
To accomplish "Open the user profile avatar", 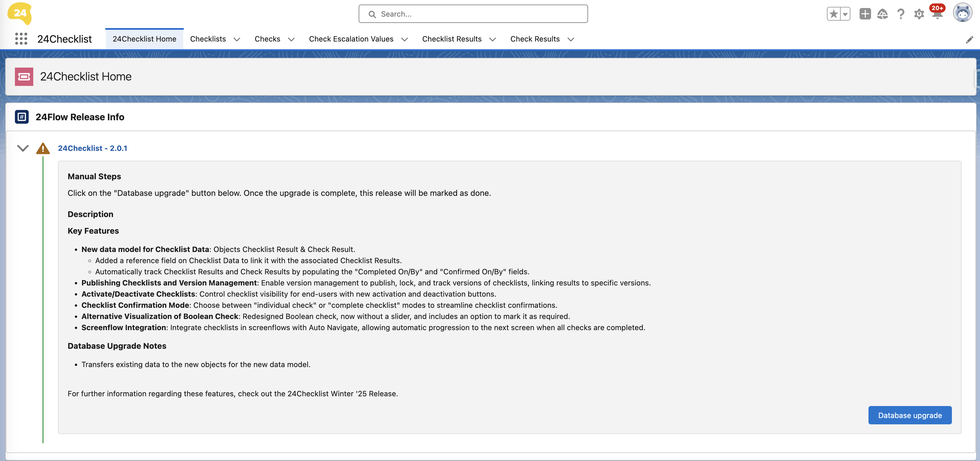I will 962,13.
